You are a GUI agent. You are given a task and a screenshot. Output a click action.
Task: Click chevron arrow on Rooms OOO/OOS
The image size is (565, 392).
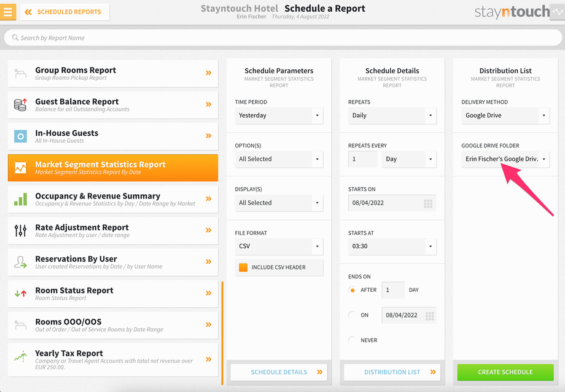tap(208, 324)
